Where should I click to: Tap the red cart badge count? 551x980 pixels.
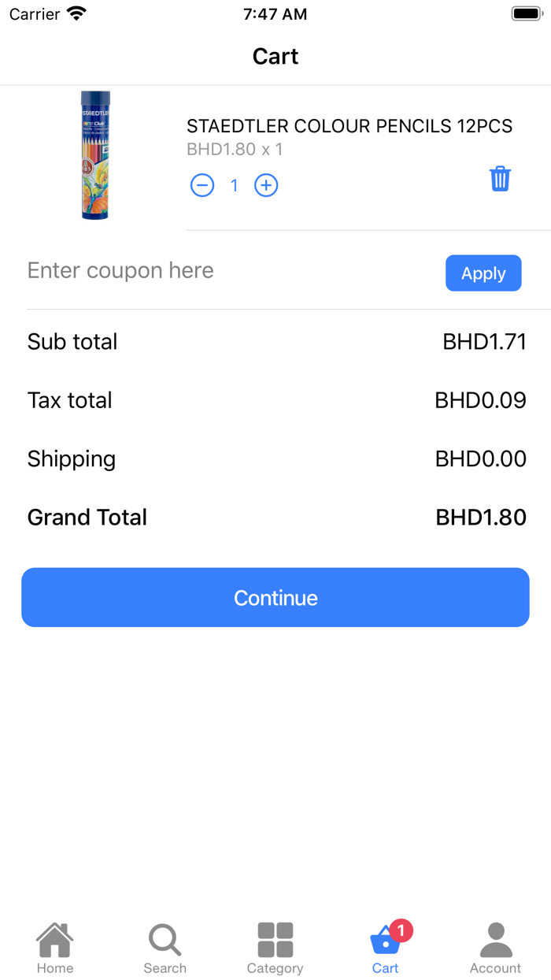tap(401, 930)
